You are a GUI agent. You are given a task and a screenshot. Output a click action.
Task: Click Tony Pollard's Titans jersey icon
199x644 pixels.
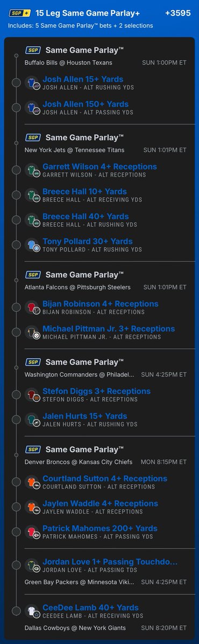(32, 245)
